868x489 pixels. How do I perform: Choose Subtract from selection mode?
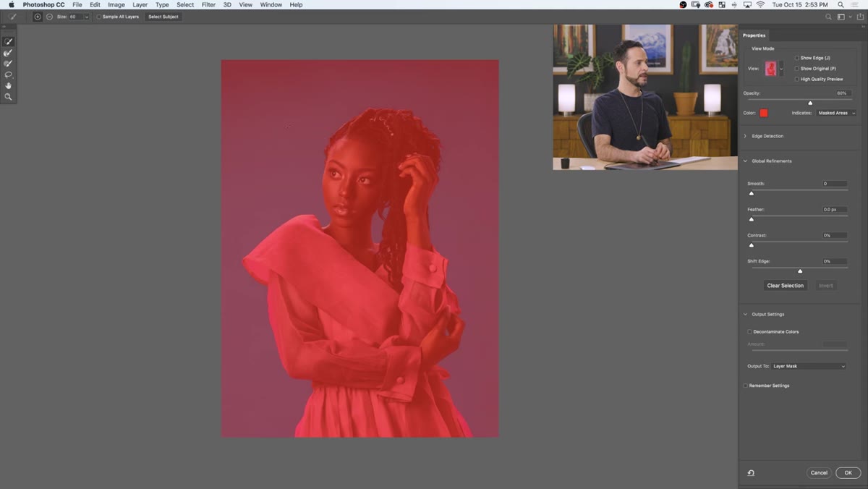(49, 17)
